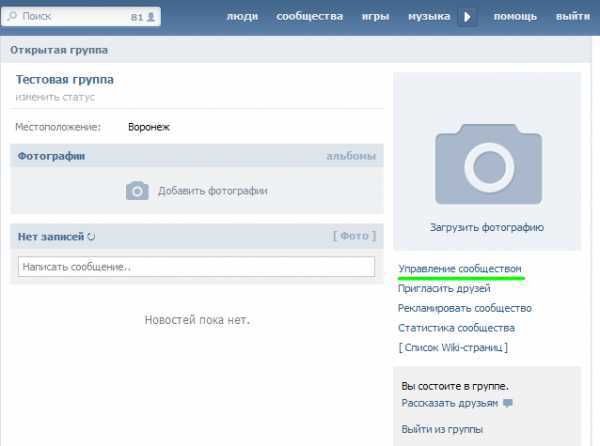Open Список Wiki-страниц link

coord(453,347)
